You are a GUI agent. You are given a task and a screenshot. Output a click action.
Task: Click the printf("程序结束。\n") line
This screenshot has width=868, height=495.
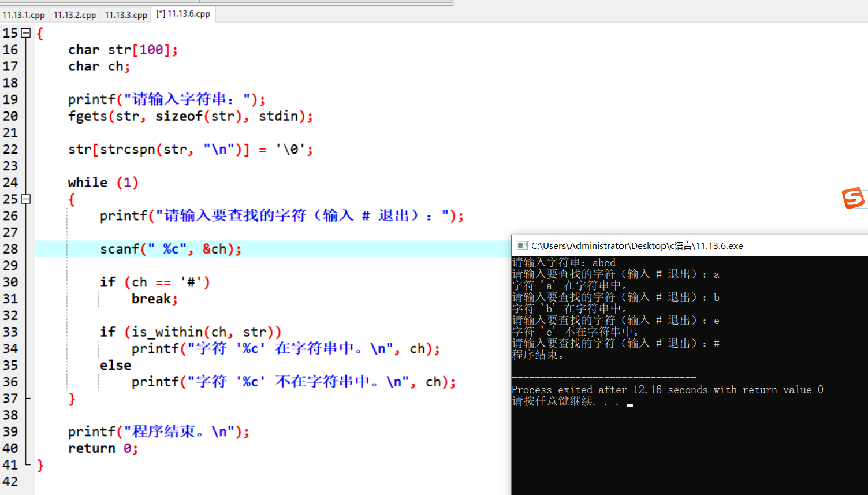pos(159,432)
